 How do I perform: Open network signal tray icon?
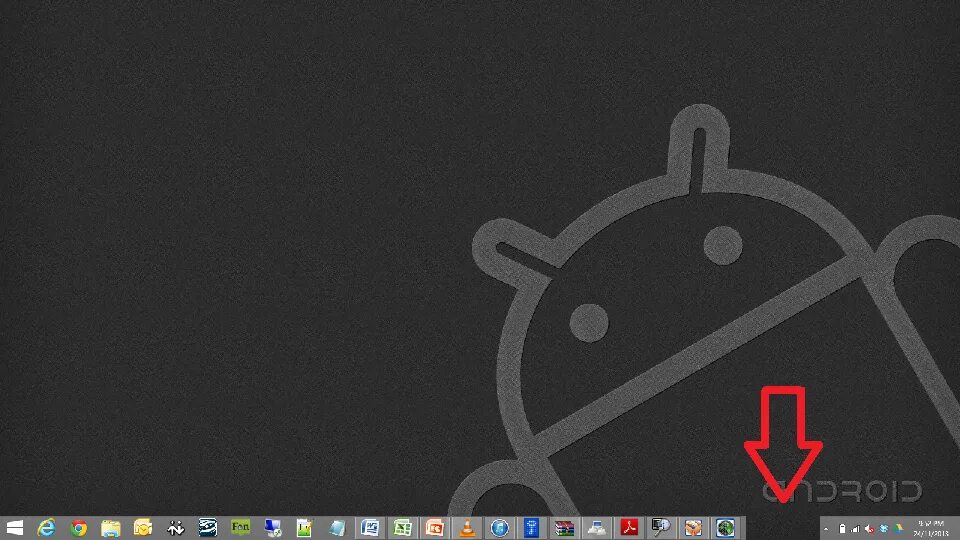click(x=855, y=528)
